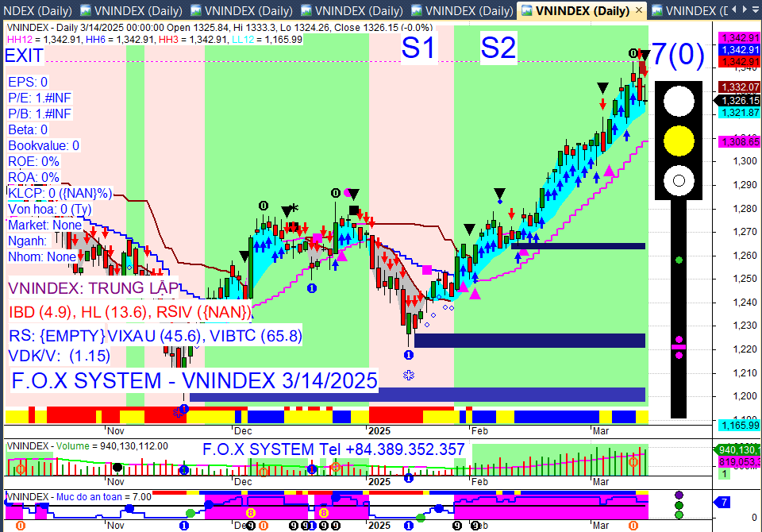Click the green 940,130 volume axis label

tap(737, 449)
